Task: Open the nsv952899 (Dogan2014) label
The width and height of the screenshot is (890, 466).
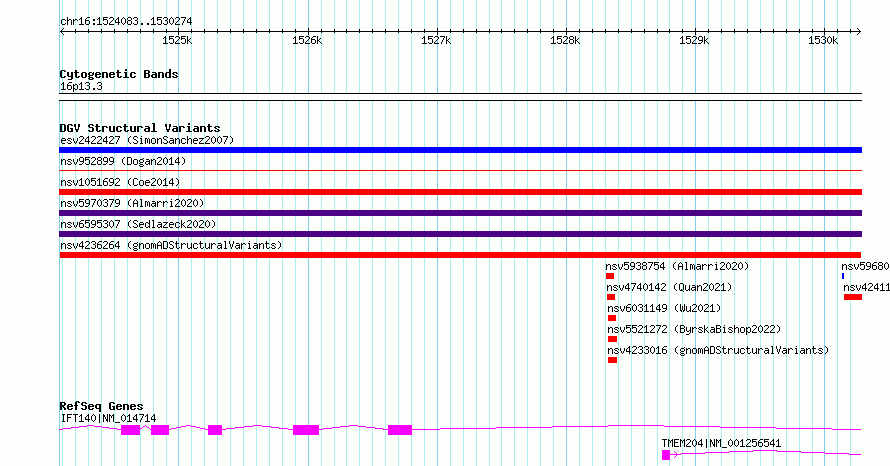Action: (123, 161)
